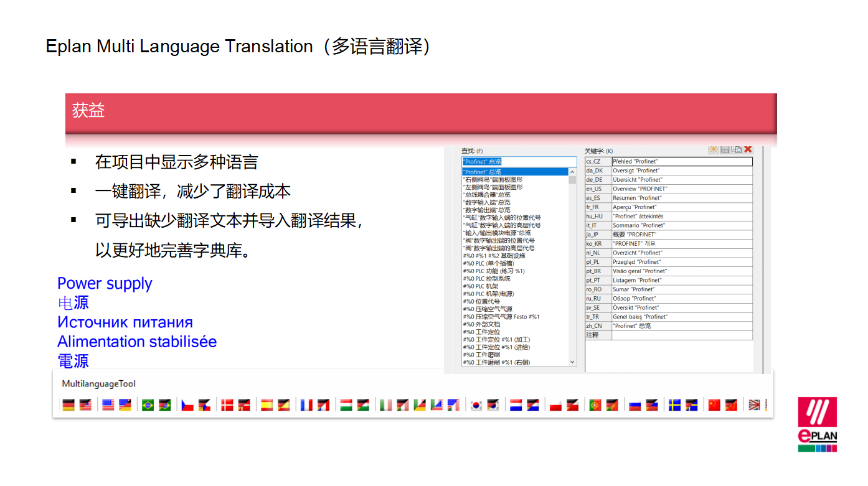Select list row "总线耦合器"总览
The width and height of the screenshot is (868, 486).
pyautogui.click(x=515, y=195)
